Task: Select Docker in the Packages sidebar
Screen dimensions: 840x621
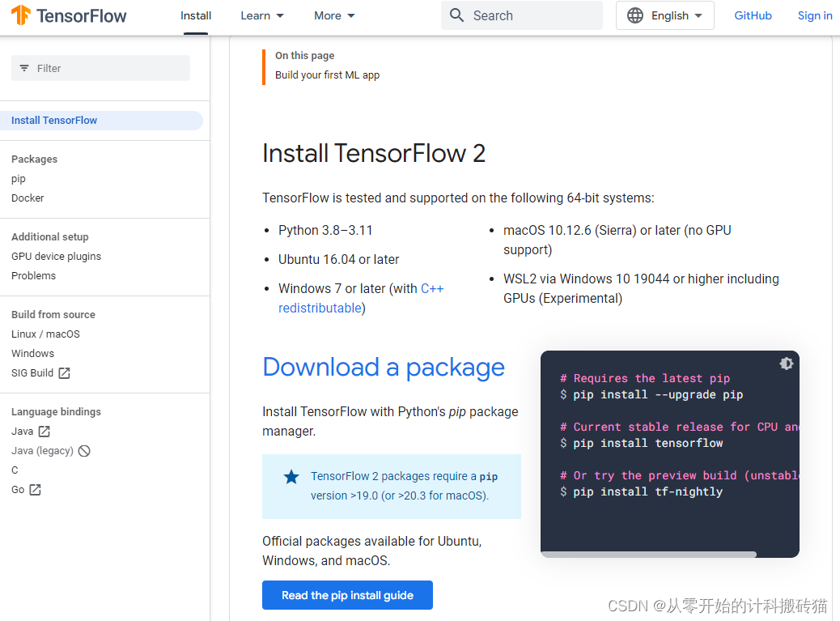Action: point(28,198)
